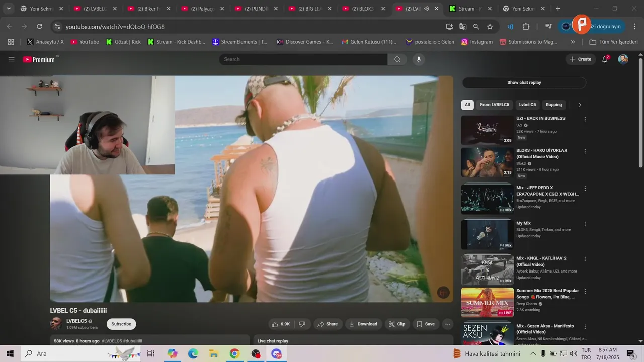Like the video with thumbs up
Image resolution: width=644 pixels, height=362 pixels.
[281, 324]
